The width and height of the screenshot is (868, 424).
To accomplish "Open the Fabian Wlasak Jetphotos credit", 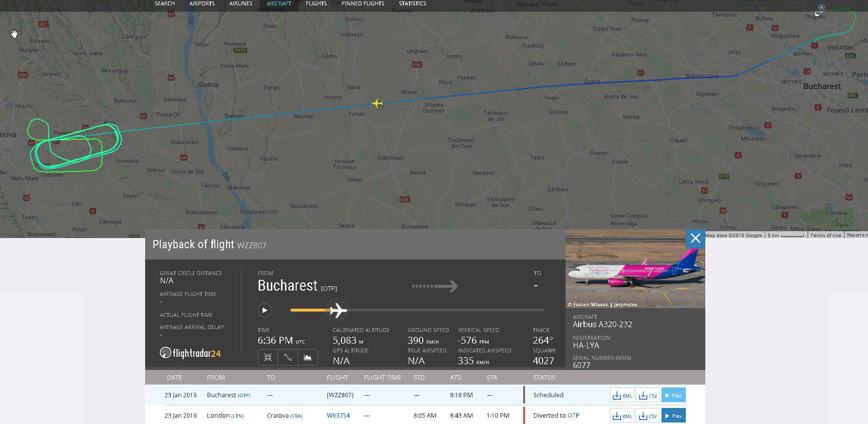I will tap(603, 305).
